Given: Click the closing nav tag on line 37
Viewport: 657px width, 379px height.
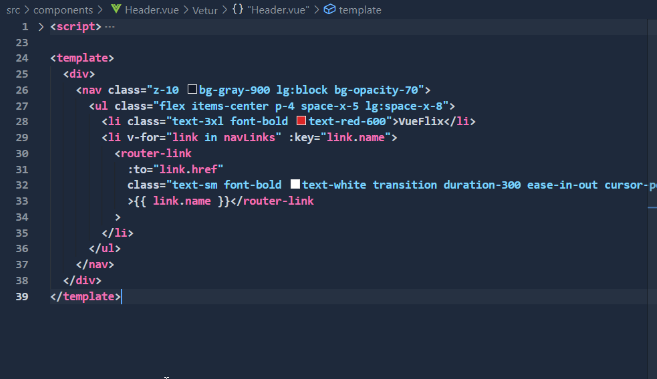Looking at the screenshot, I should (x=95, y=264).
